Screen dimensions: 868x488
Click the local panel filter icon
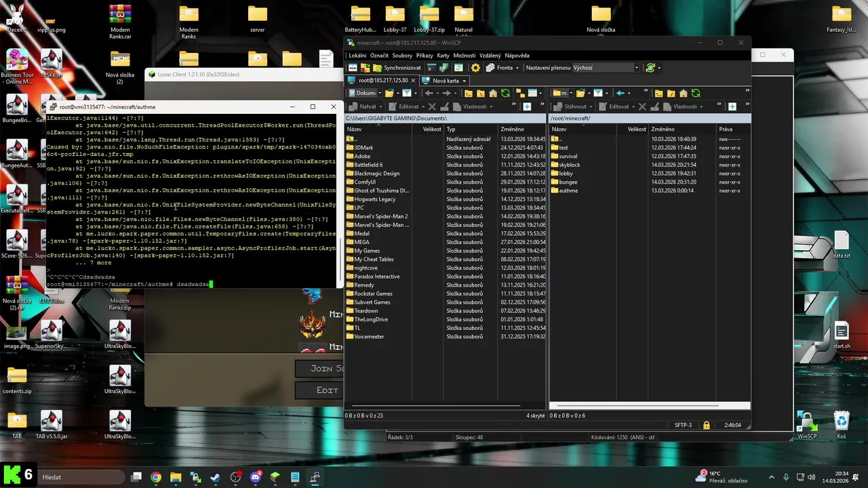407,93
